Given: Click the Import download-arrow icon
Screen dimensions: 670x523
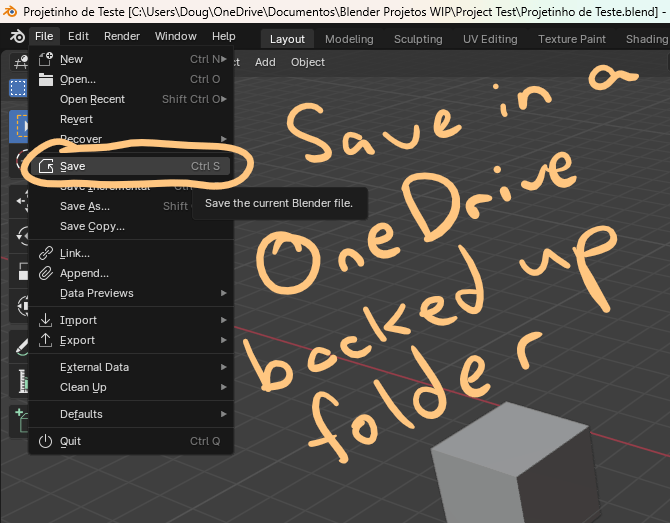Looking at the screenshot, I should [x=45, y=320].
